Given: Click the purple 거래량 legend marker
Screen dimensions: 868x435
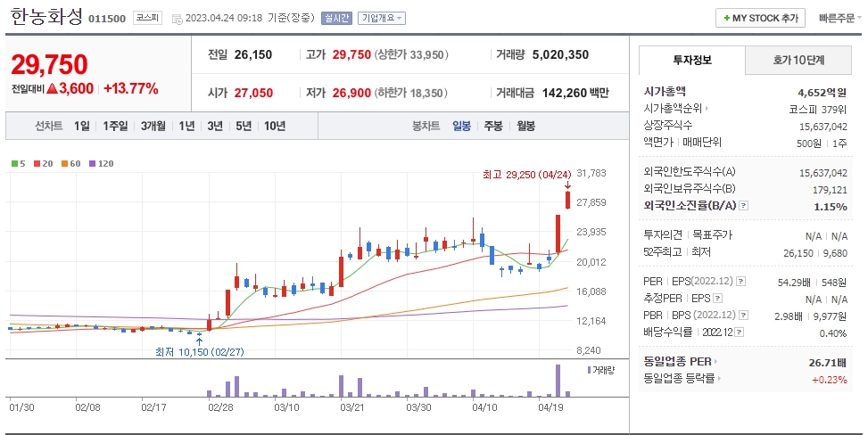Looking at the screenshot, I should coord(589,370).
